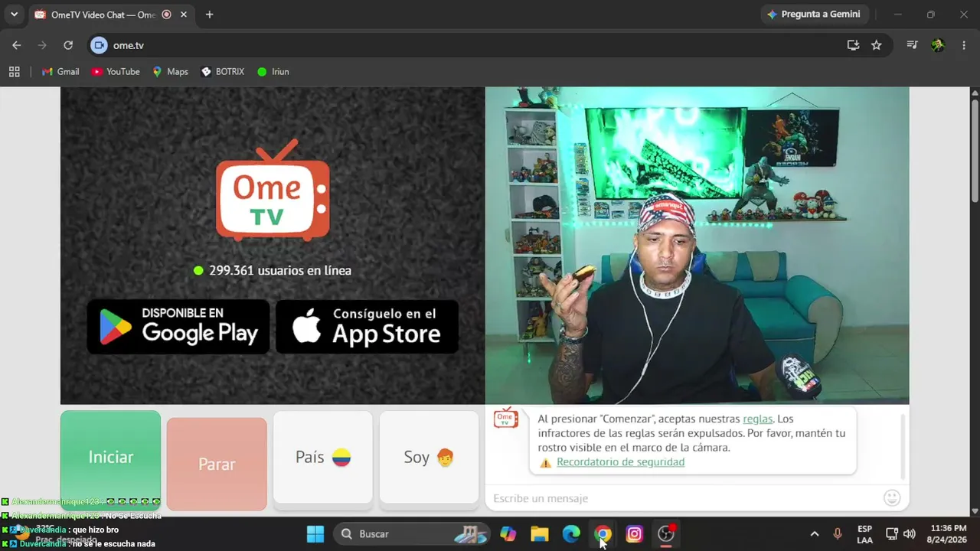Open Google Chrome from the taskbar
Viewport: 980px width, 551px height.
pos(603,534)
